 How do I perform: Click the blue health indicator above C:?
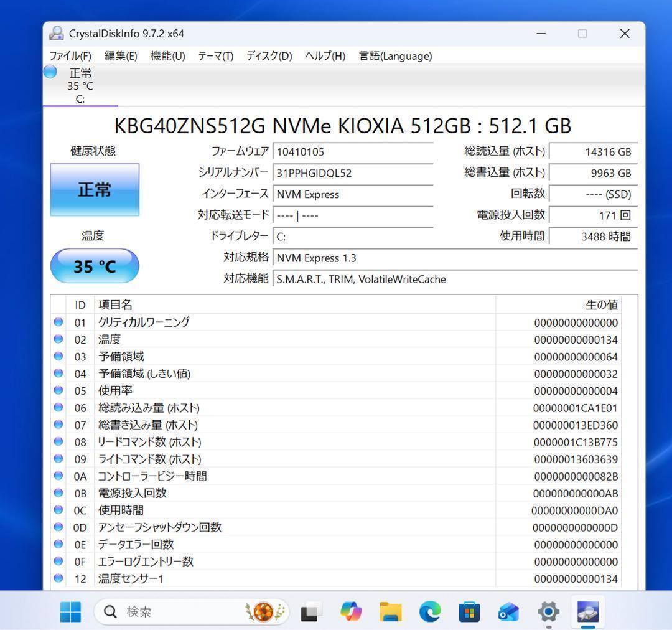(x=49, y=72)
